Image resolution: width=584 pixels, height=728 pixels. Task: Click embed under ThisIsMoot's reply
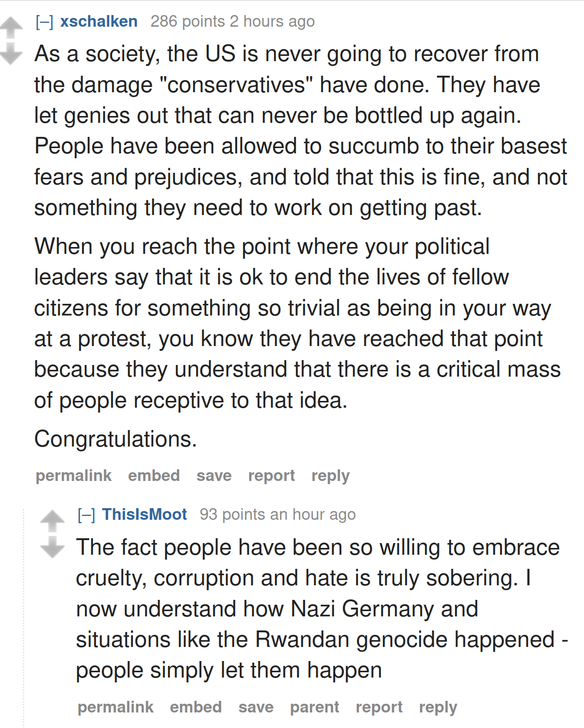point(195,707)
